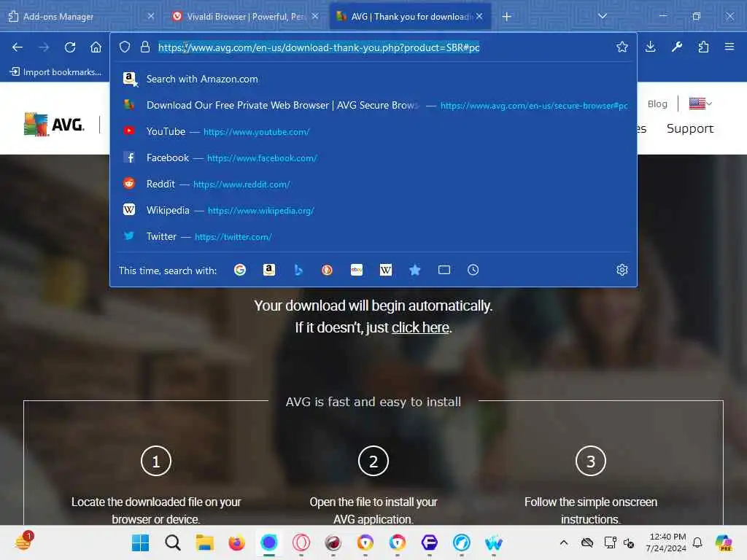Switch to Vivaldi Browser tab
Screen dimensions: 747x560
point(245,16)
